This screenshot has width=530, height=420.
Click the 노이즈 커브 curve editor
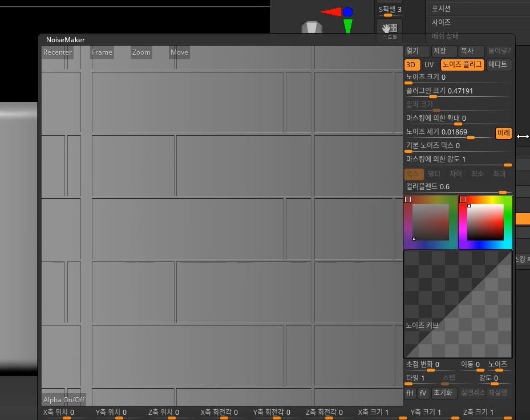pyautogui.click(x=458, y=304)
